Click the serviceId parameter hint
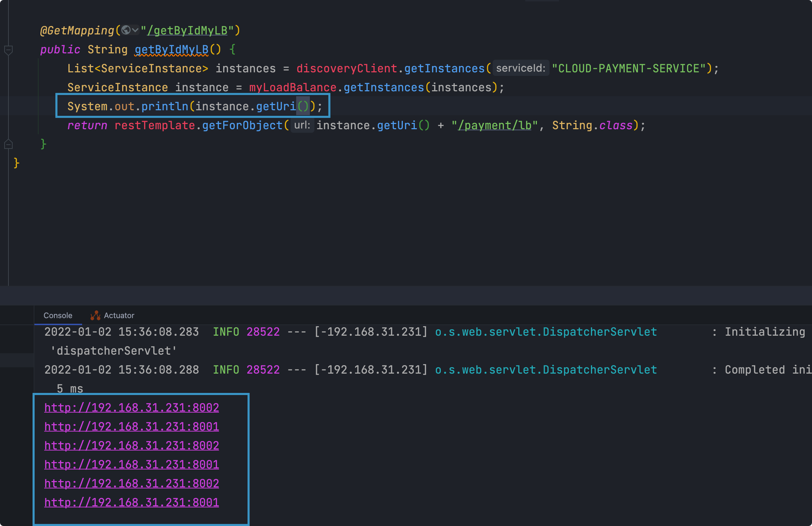This screenshot has height=526, width=812. click(520, 68)
